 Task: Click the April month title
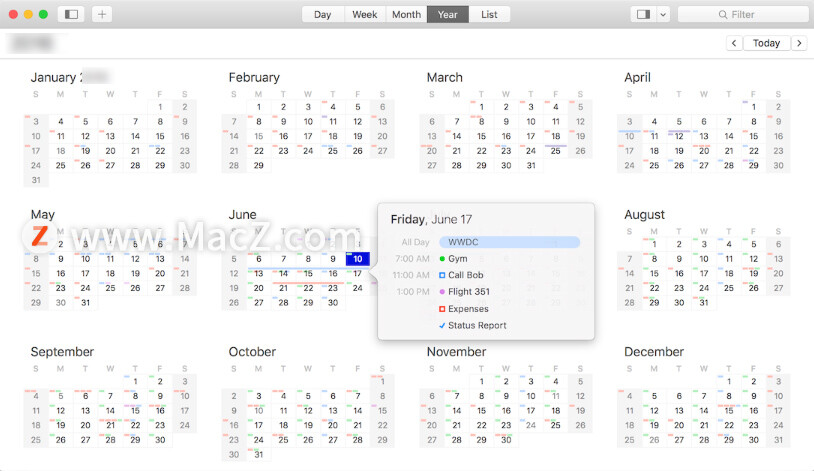pyautogui.click(x=637, y=77)
